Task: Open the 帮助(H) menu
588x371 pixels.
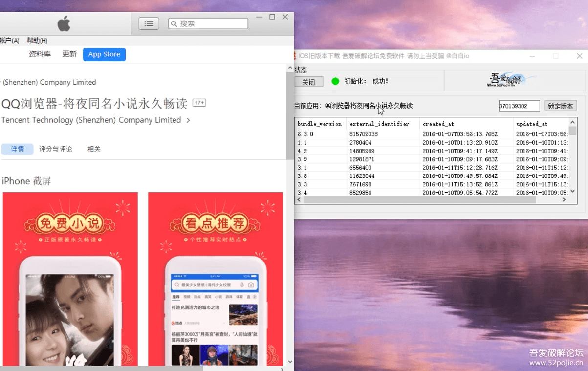Action: tap(37, 41)
